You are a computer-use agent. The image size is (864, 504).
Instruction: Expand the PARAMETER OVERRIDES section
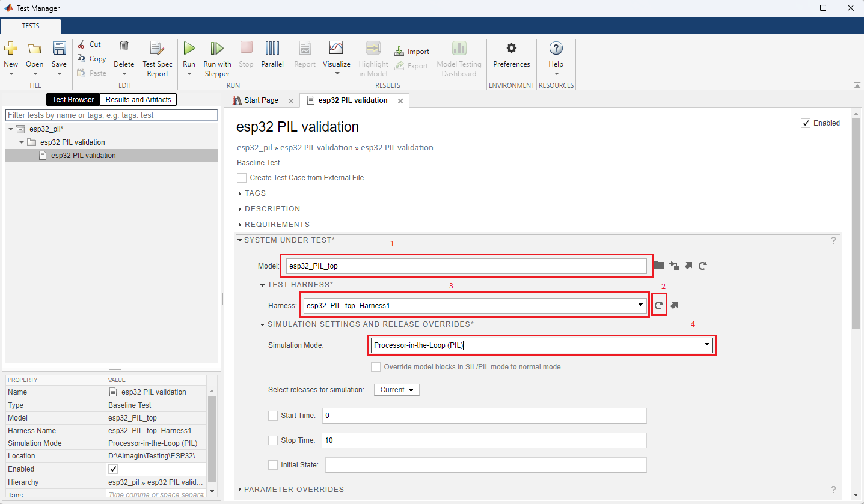pos(240,490)
